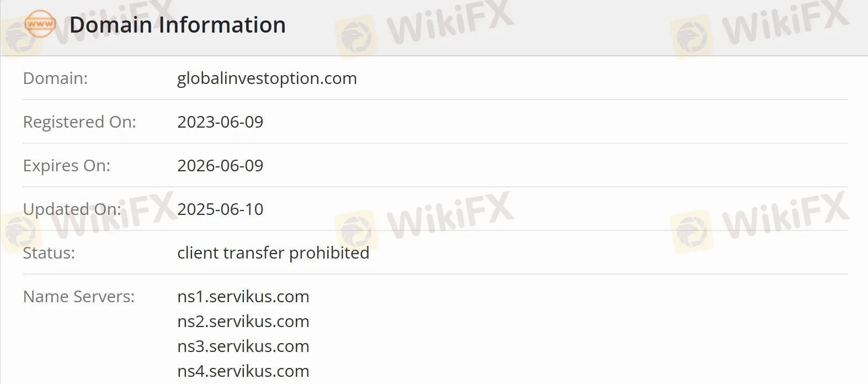Click the WikiFX watermark logo at top right
This screenshot has width=868, height=384.
pos(760,28)
